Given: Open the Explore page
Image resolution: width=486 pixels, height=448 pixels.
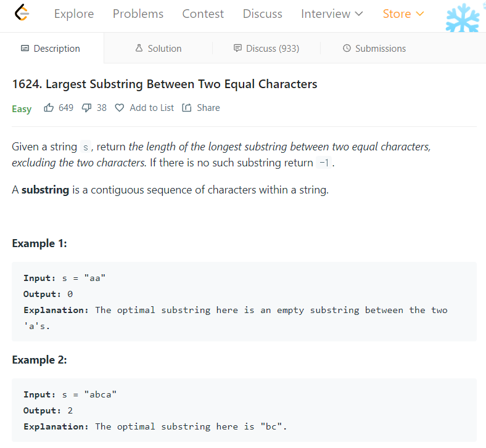Looking at the screenshot, I should [x=74, y=14].
